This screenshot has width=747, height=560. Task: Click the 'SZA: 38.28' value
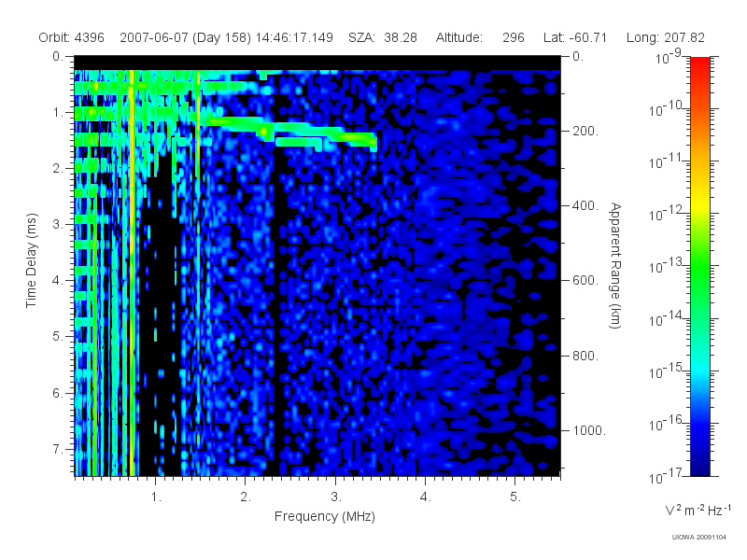click(383, 37)
